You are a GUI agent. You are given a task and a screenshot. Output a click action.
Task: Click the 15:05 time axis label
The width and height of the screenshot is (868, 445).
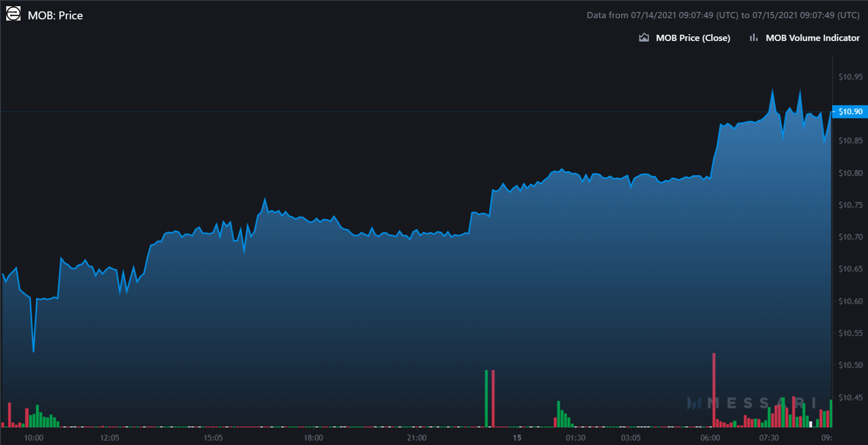click(x=212, y=438)
